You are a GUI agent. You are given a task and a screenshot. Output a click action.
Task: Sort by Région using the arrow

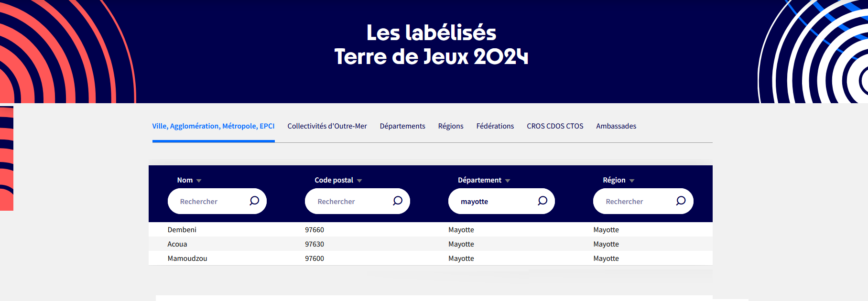(x=632, y=181)
